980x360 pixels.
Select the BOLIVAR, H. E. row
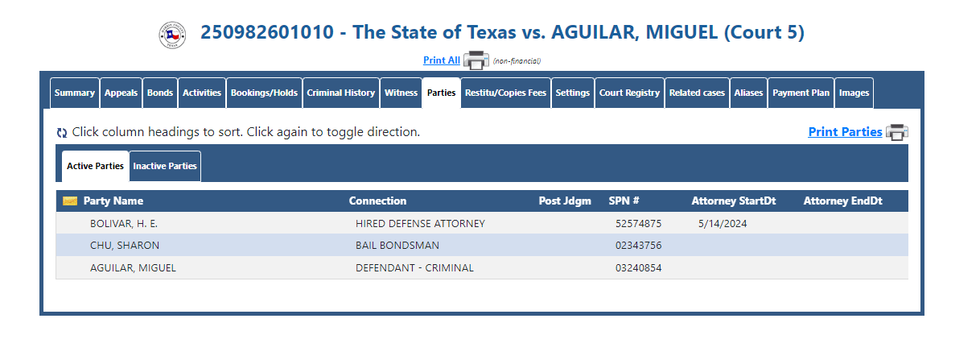[482, 224]
